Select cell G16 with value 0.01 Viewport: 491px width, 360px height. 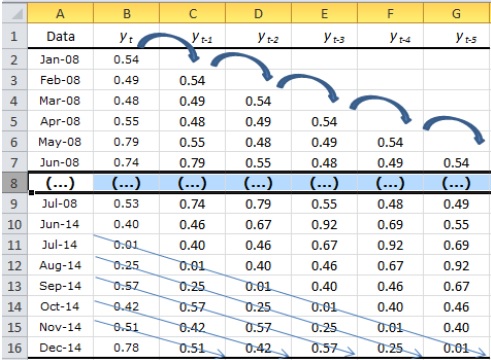[x=457, y=348]
